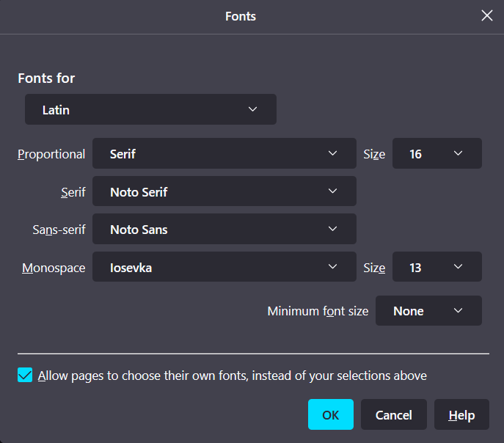This screenshot has height=443, width=504.
Task: Click the Fonts dialog title text
Action: 241,16
